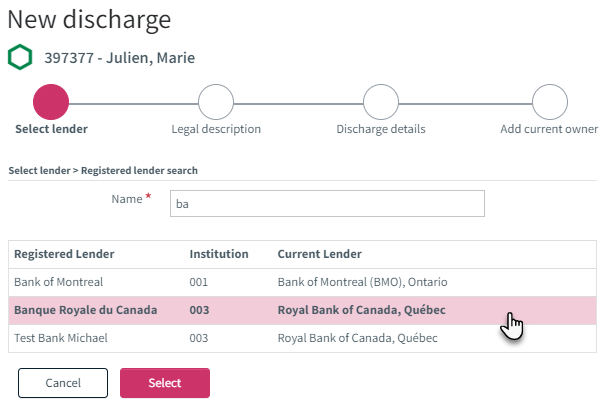Choose the Test Bank Michael row
Viewport: 601px width, 402px height.
(302, 338)
